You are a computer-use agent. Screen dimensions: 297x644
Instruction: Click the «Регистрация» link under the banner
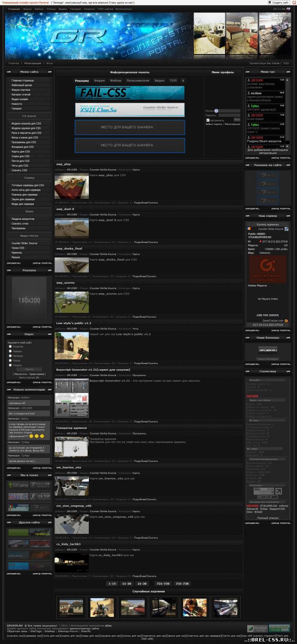(x=33, y=63)
